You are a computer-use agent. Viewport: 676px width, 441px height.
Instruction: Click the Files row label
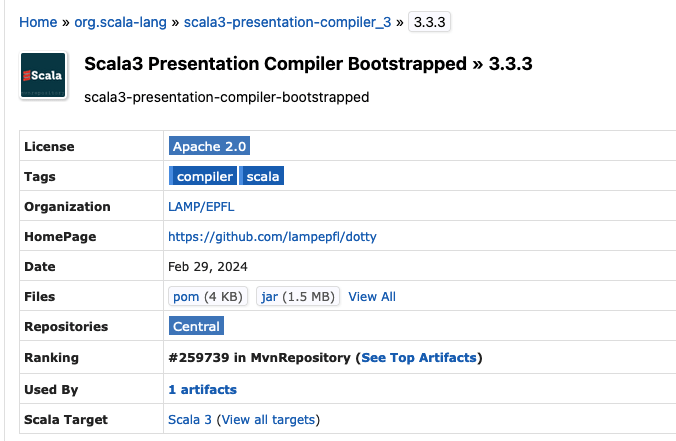coord(40,297)
